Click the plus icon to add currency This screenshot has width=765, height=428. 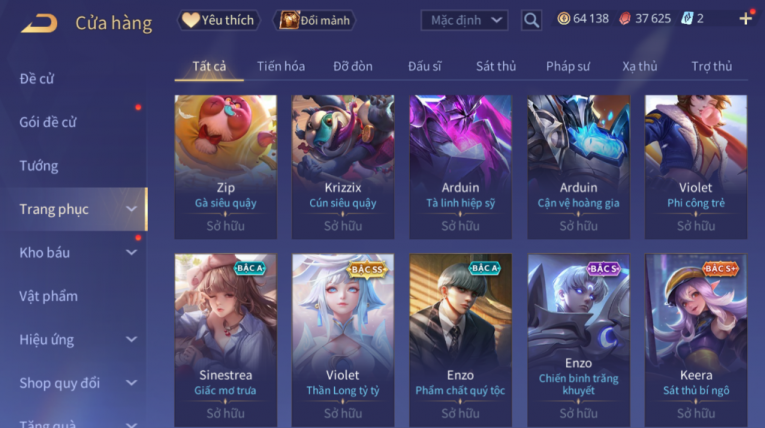[745, 19]
